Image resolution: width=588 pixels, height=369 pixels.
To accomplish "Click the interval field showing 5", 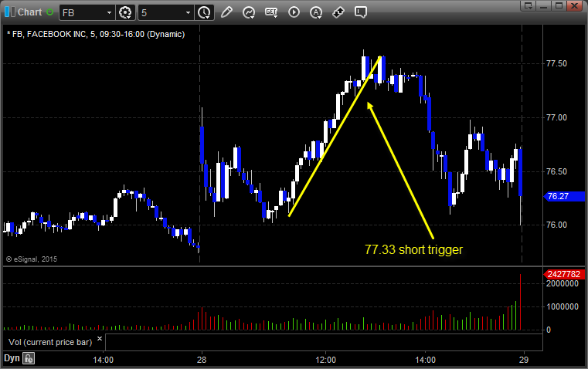I will point(166,12).
